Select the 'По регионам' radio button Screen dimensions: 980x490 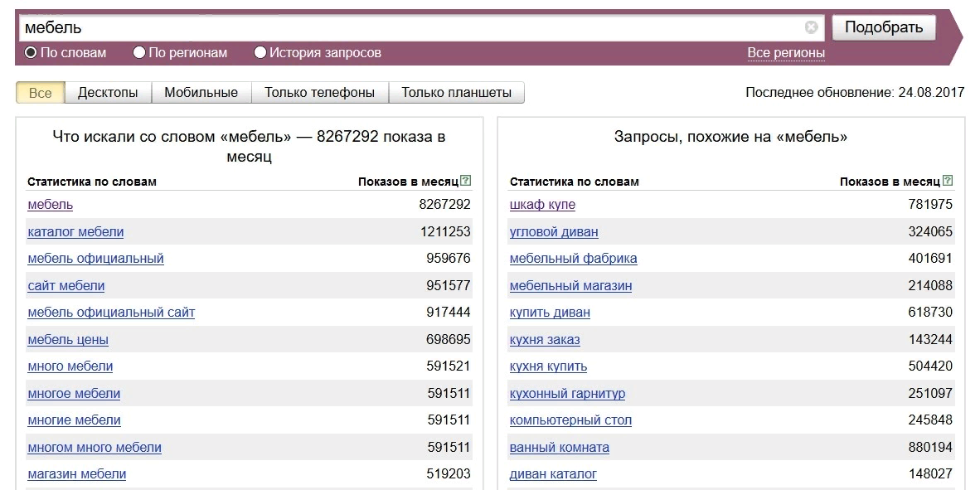[139, 52]
